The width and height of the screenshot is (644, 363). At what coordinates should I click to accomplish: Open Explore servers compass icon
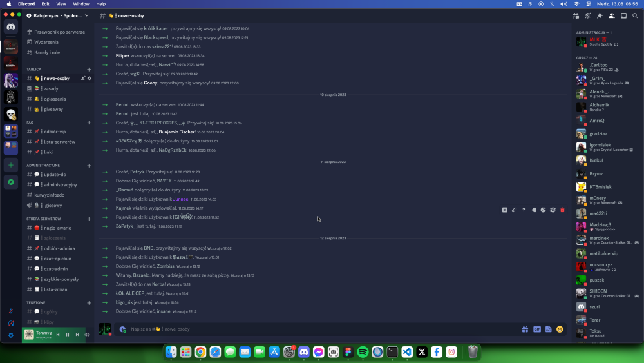(11, 182)
